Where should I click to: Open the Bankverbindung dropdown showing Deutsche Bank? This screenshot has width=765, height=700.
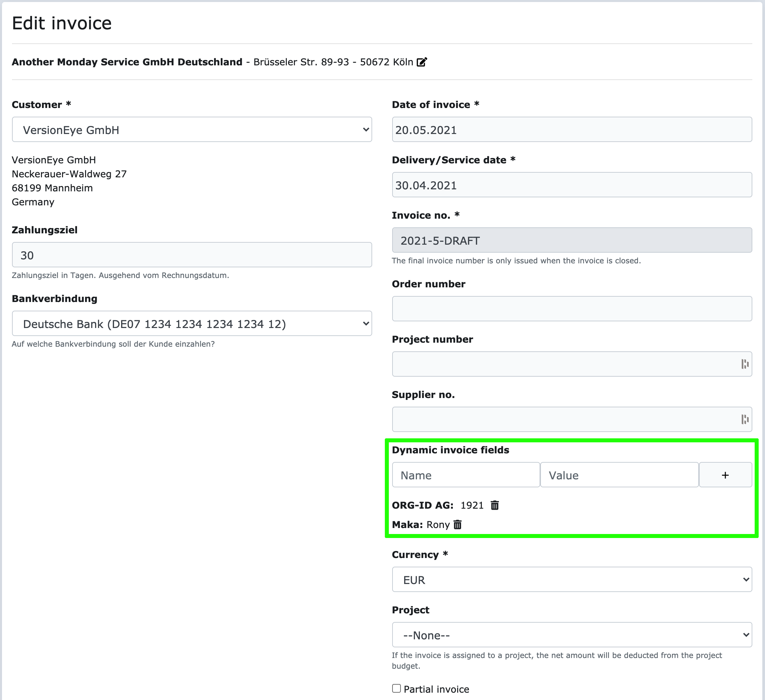point(192,323)
